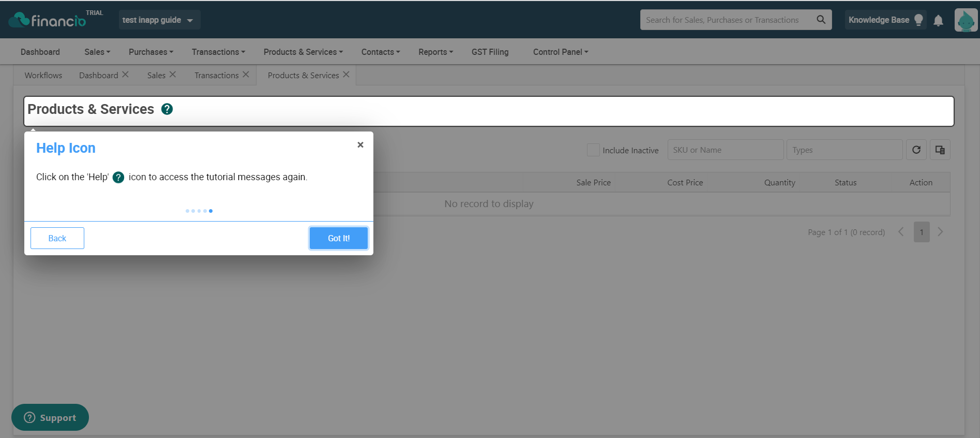Click the Page 1 of 1 record text
The width and height of the screenshot is (980, 438).
(x=846, y=232)
